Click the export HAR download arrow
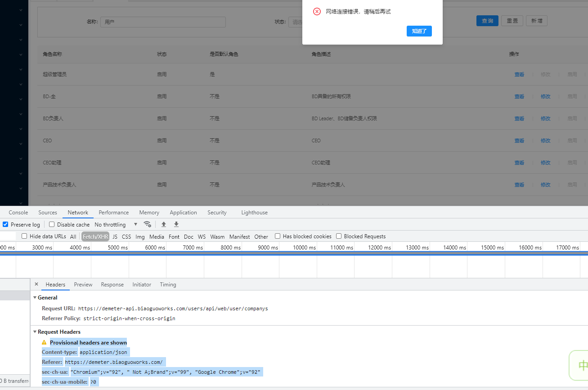The image size is (588, 390). (176, 224)
